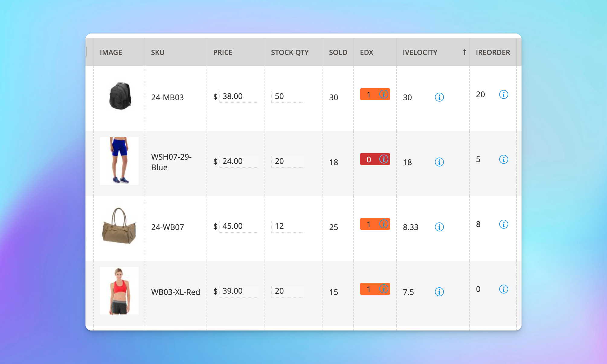Show IREORDER info for 24-WB07

503,224
